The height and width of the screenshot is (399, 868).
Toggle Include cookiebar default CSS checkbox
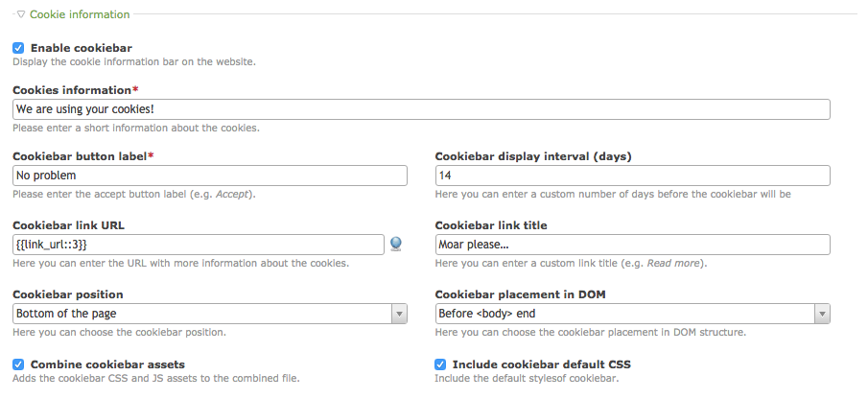pos(440,364)
